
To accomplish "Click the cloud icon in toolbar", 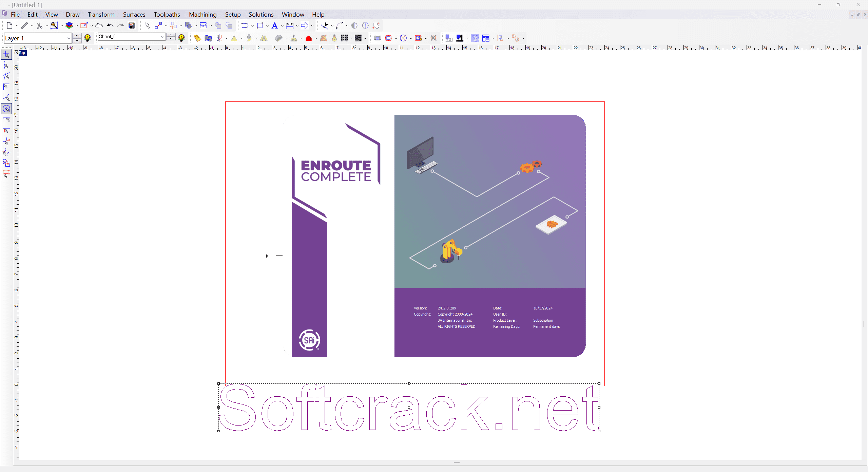I will tap(99, 25).
